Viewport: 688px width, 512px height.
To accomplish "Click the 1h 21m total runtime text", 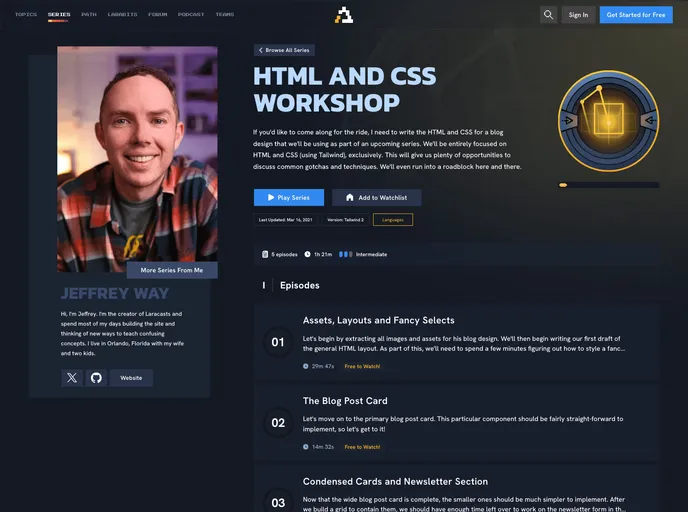I will (x=323, y=254).
